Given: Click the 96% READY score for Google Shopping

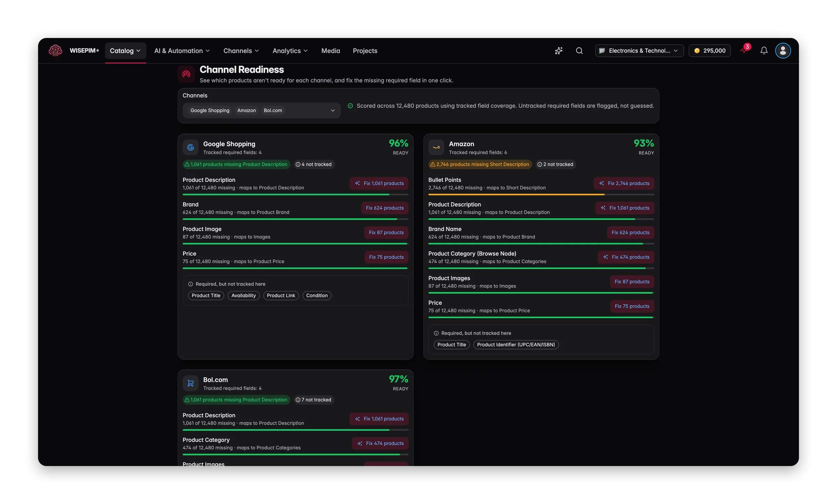Looking at the screenshot, I should click(x=398, y=148).
